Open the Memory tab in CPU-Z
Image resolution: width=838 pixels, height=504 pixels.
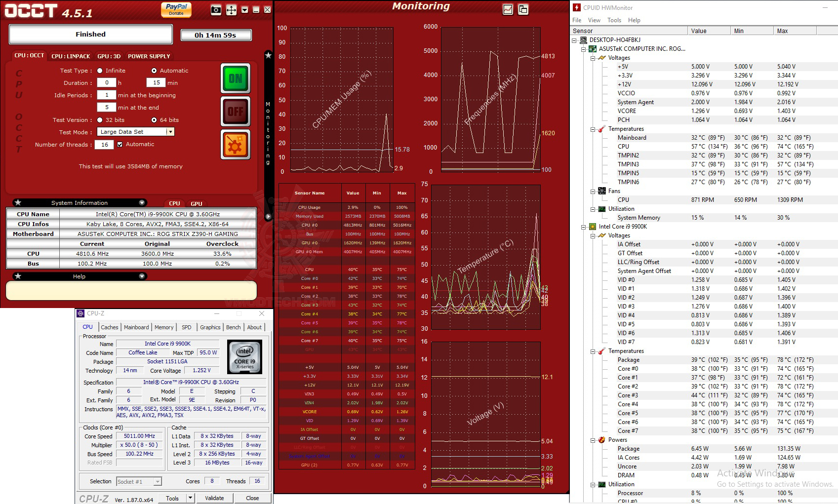click(164, 327)
